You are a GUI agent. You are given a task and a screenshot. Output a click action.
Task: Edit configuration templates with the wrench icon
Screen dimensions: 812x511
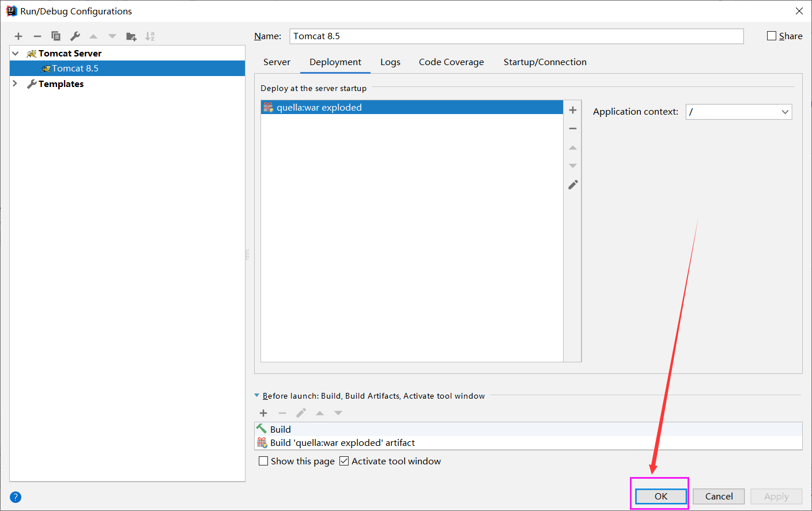tap(74, 36)
